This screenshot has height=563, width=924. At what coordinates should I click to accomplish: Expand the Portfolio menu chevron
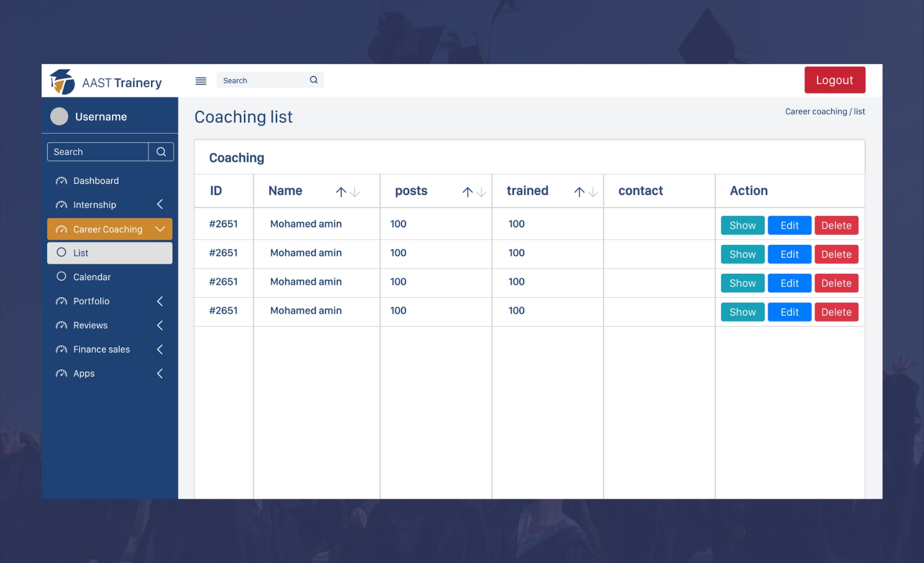pyautogui.click(x=160, y=301)
